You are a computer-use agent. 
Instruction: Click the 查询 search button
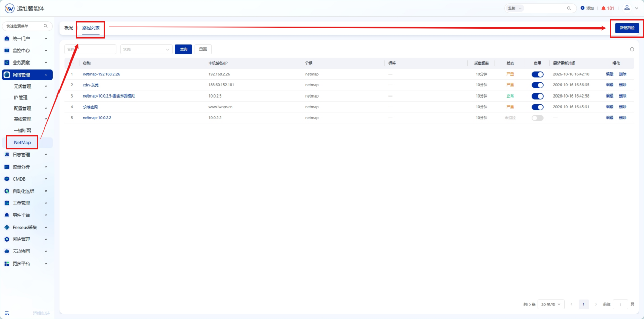pyautogui.click(x=184, y=49)
